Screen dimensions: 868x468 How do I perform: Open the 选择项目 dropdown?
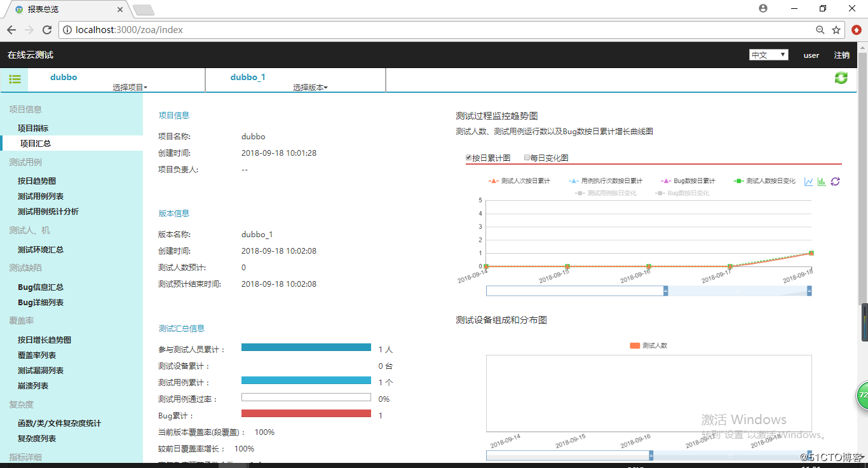pos(130,87)
